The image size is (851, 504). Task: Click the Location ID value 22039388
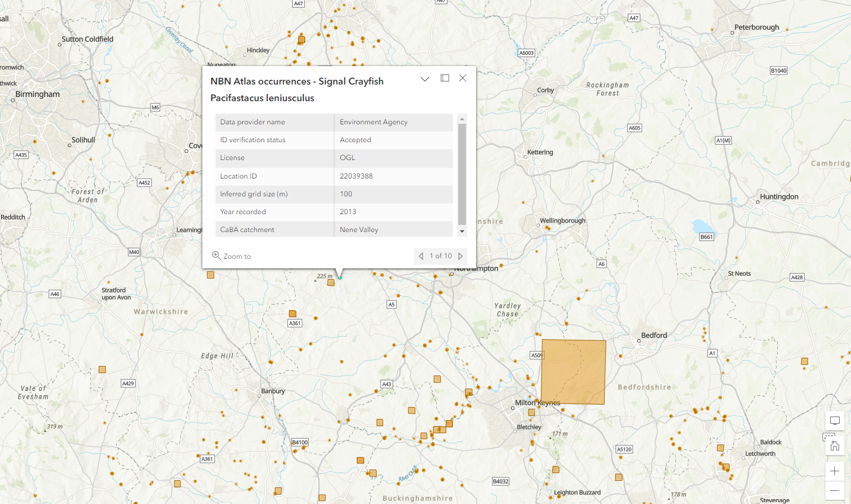(356, 176)
